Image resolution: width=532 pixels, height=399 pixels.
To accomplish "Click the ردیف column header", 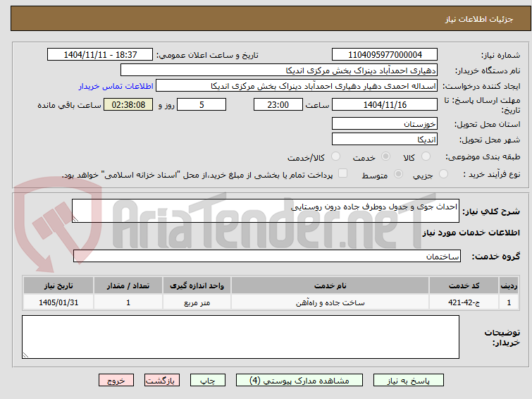I will (x=509, y=286).
